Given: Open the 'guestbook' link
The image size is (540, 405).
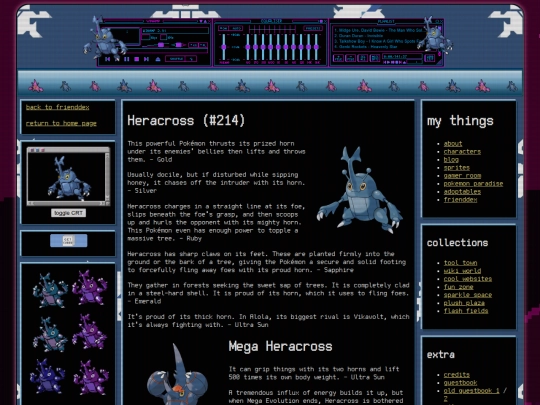Looking at the screenshot, I should tap(460, 383).
